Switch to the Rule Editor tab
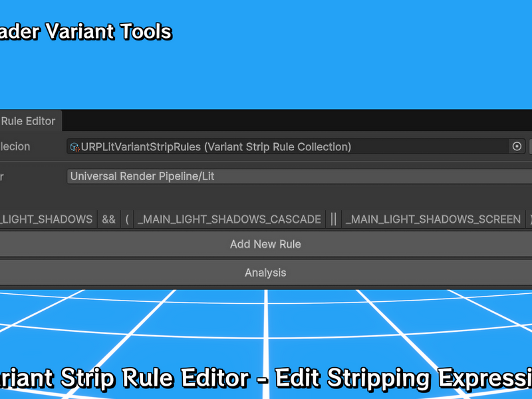532x399 pixels. pyautogui.click(x=31, y=121)
